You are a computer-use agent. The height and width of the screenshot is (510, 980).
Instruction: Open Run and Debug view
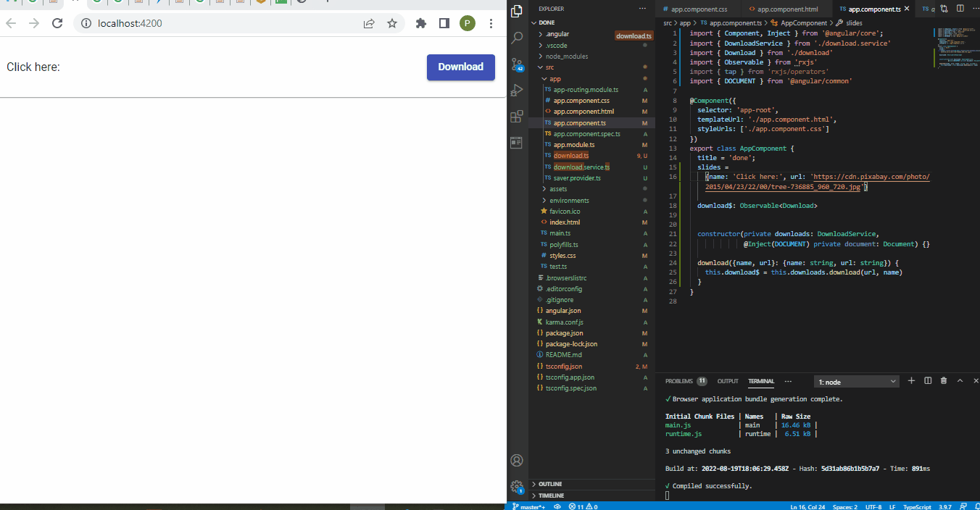pos(517,91)
